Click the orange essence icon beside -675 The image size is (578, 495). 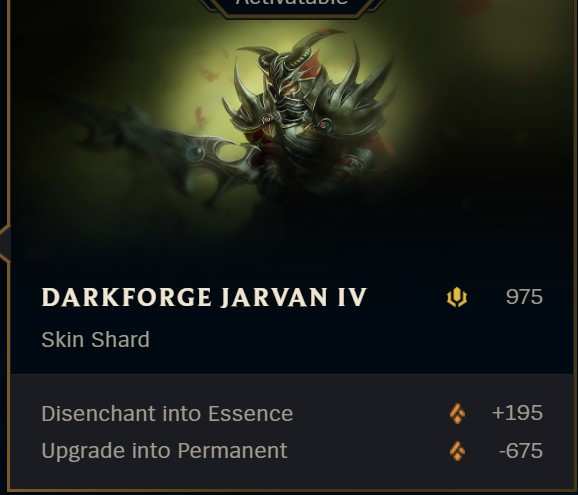tap(457, 451)
